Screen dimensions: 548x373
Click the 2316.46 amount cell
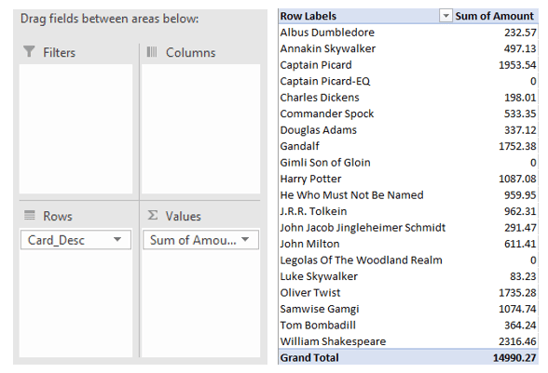(517, 341)
